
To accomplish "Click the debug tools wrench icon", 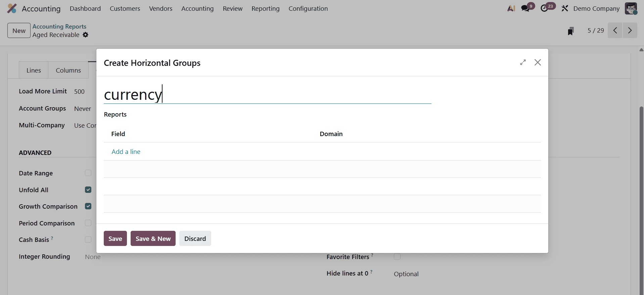I will 565,8.
